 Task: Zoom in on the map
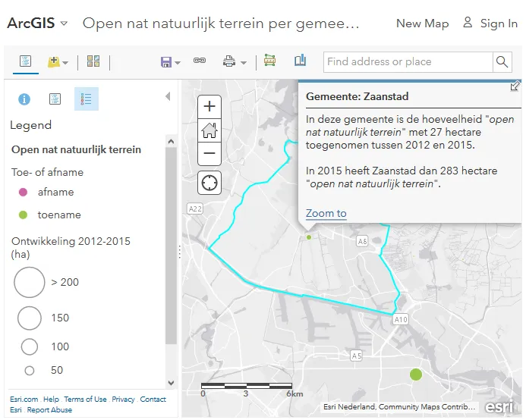pyautogui.click(x=209, y=107)
